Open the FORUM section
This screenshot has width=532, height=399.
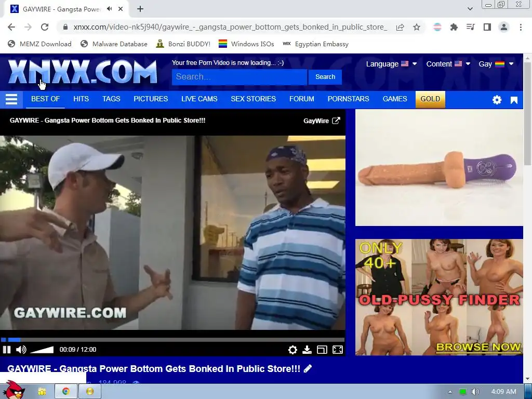pos(302,99)
